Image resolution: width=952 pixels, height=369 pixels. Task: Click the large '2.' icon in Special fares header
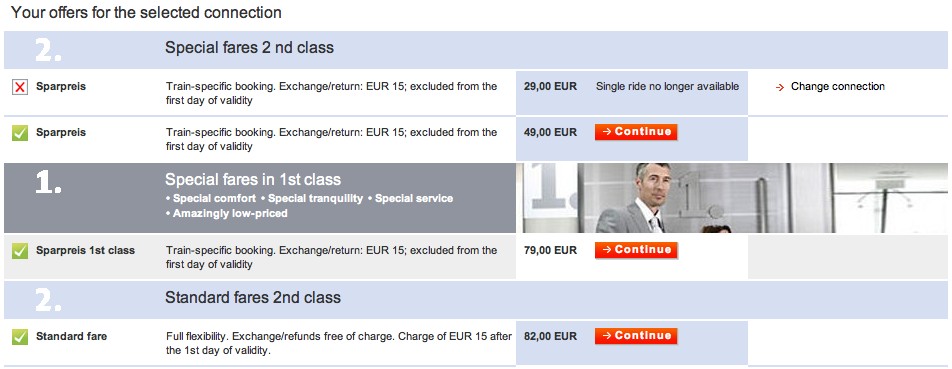[x=48, y=50]
